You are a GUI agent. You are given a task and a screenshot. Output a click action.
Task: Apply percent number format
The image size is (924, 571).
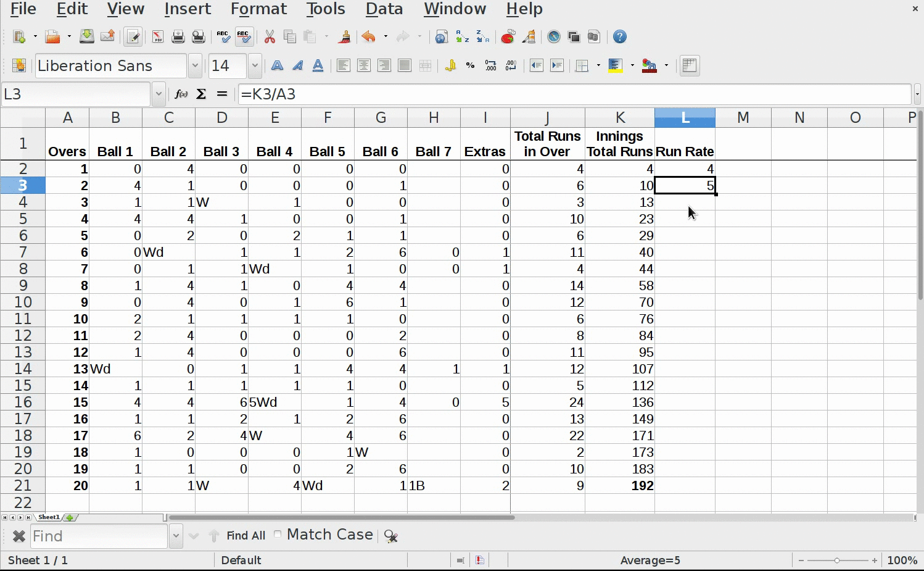pos(471,66)
